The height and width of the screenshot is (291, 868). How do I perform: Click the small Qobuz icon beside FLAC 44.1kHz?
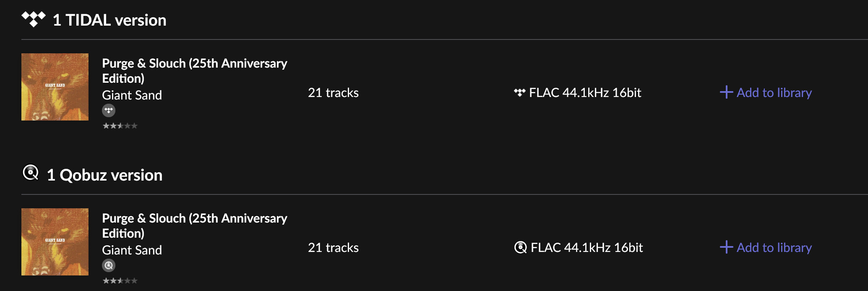pyautogui.click(x=521, y=247)
